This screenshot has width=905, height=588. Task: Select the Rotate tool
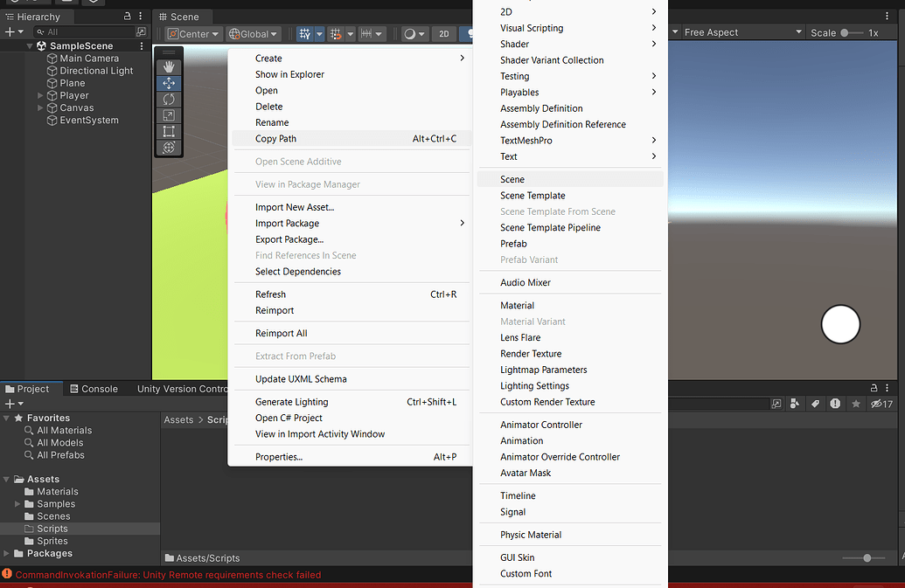pos(169,99)
